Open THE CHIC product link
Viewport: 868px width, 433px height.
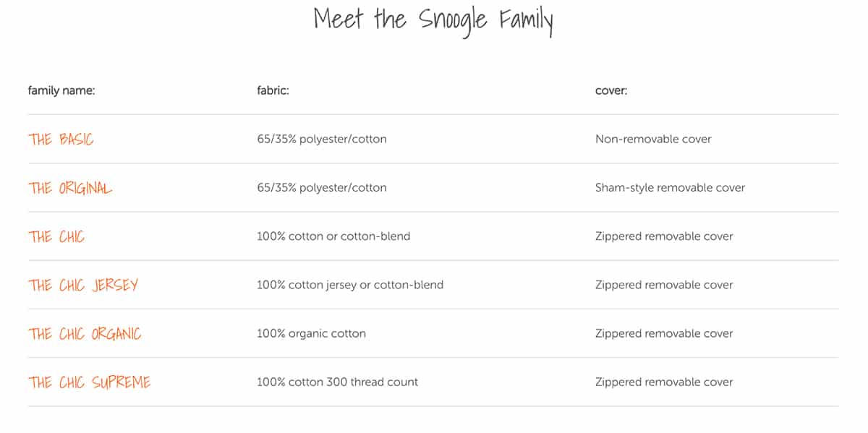pos(56,236)
